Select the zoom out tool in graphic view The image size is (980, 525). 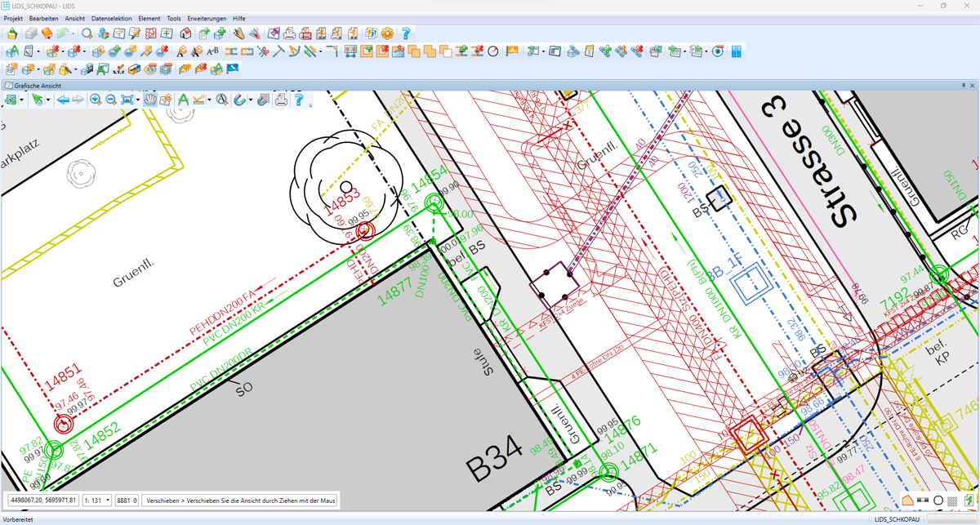tap(111, 100)
